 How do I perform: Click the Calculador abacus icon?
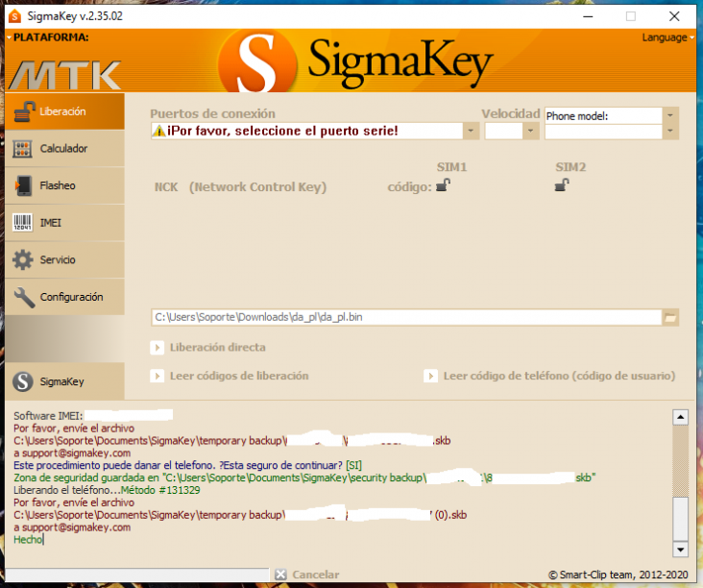pyautogui.click(x=22, y=149)
